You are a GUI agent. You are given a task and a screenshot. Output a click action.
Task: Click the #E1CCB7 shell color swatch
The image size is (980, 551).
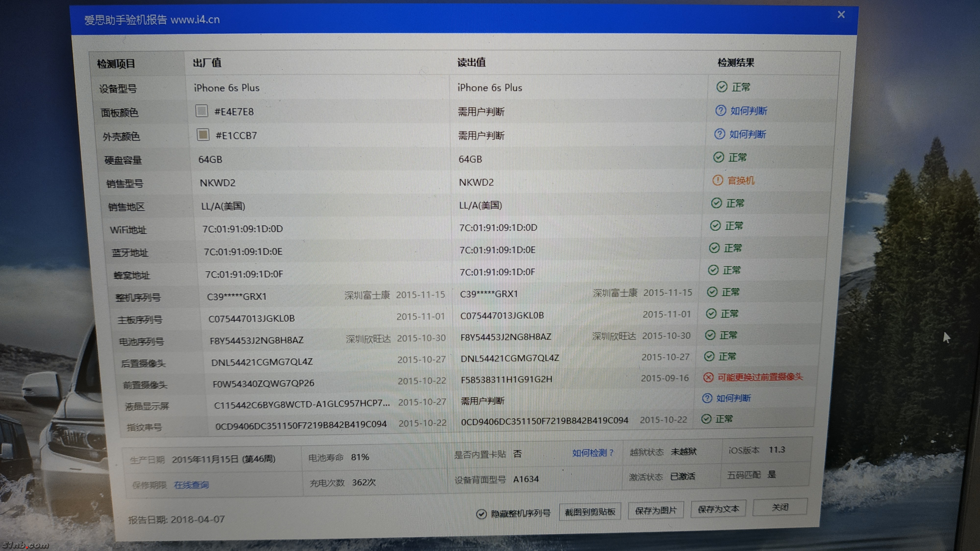(203, 135)
